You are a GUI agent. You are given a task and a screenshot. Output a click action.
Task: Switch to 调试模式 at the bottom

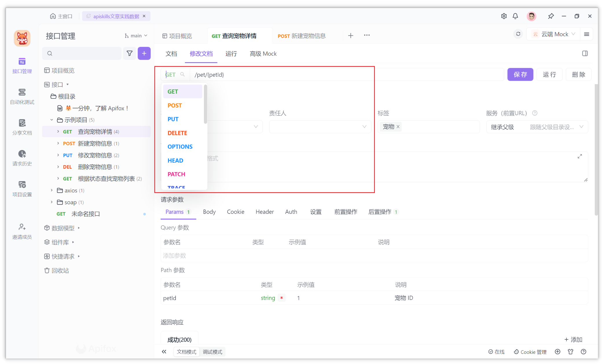pyautogui.click(x=213, y=352)
